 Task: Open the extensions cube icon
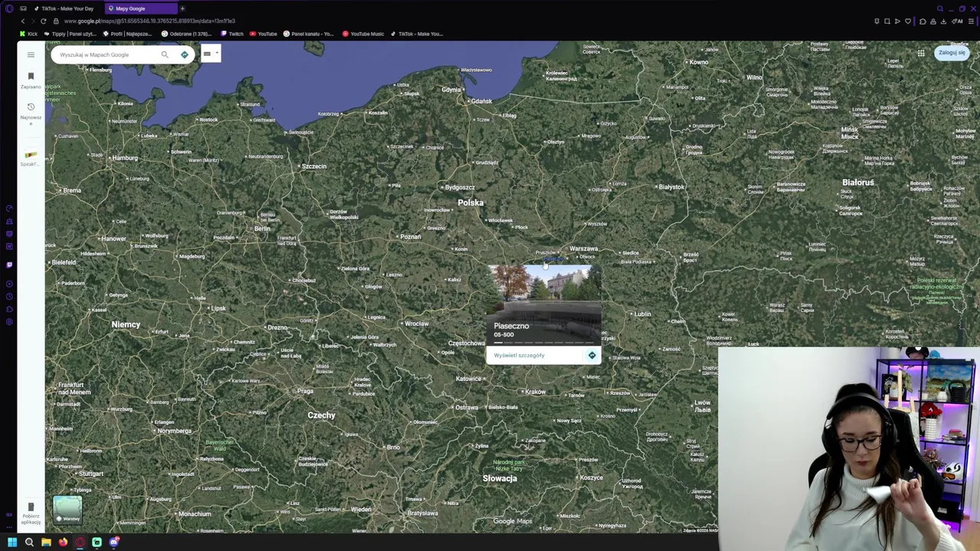pos(923,21)
